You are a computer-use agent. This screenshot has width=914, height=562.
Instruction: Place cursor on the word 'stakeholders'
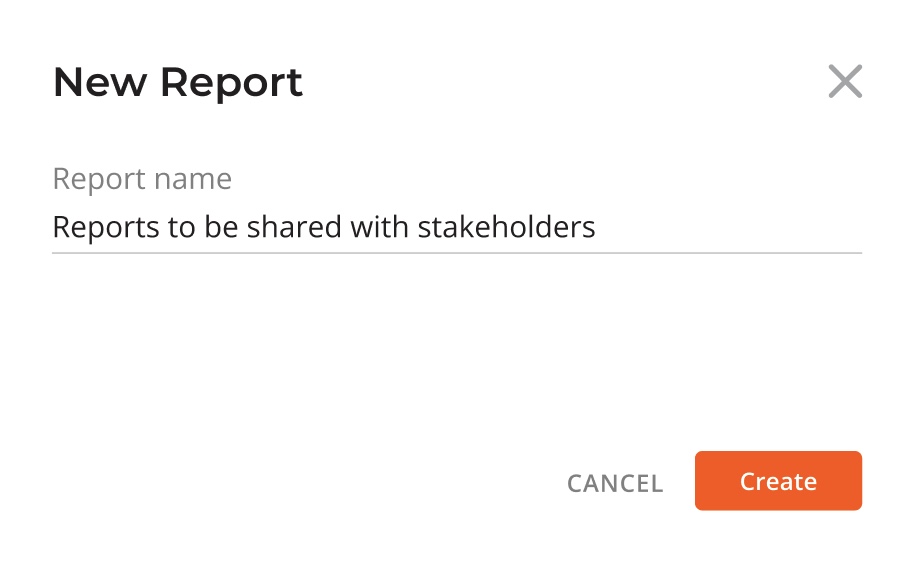(x=507, y=227)
